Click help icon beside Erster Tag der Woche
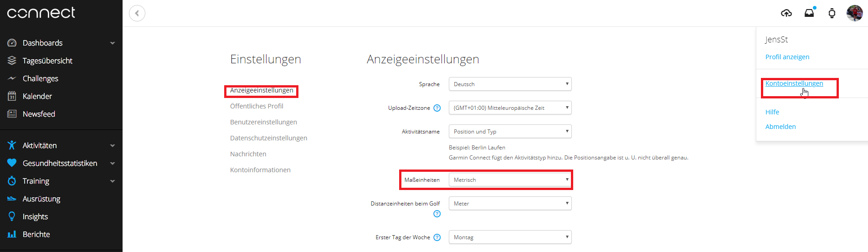 (437, 237)
